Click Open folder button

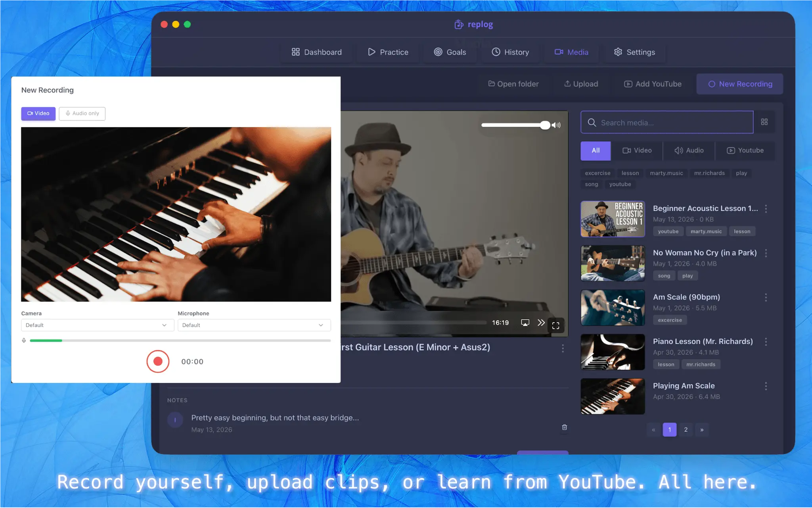(513, 84)
